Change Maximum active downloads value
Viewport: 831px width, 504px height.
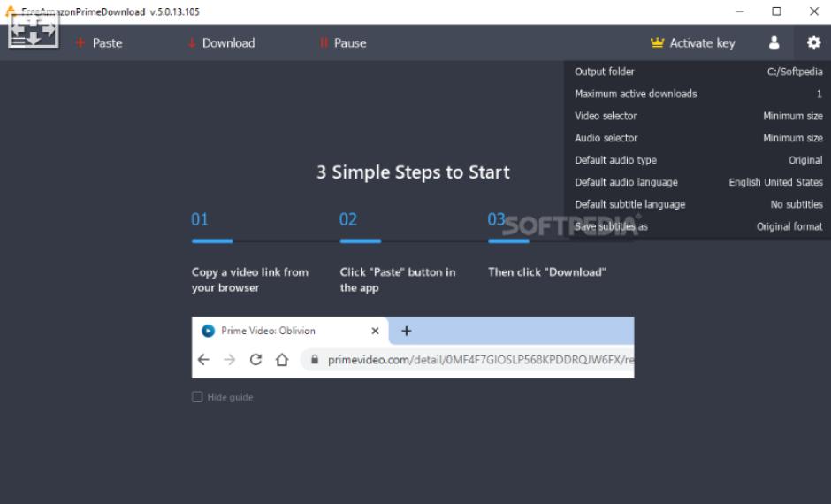tap(698, 94)
